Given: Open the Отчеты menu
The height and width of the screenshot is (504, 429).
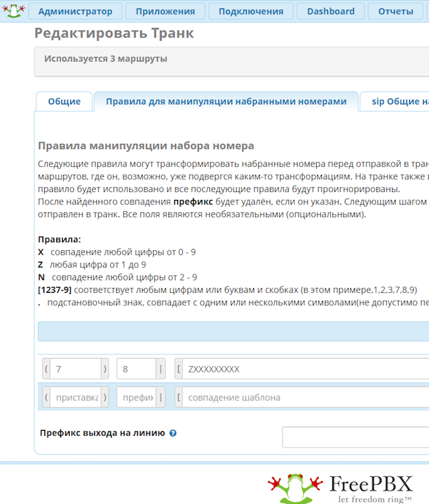Looking at the screenshot, I should tap(395, 11).
